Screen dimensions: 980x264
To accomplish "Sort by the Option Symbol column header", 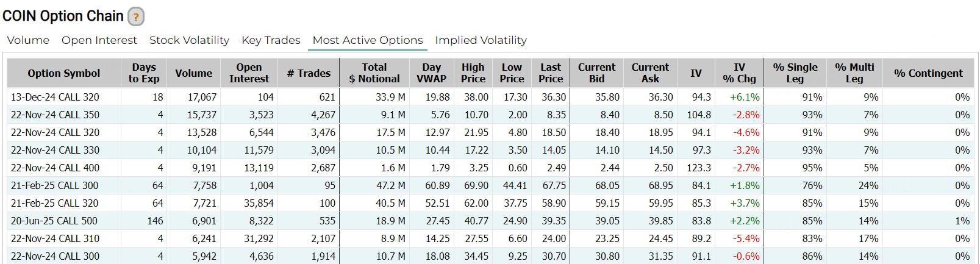I will (x=64, y=73).
